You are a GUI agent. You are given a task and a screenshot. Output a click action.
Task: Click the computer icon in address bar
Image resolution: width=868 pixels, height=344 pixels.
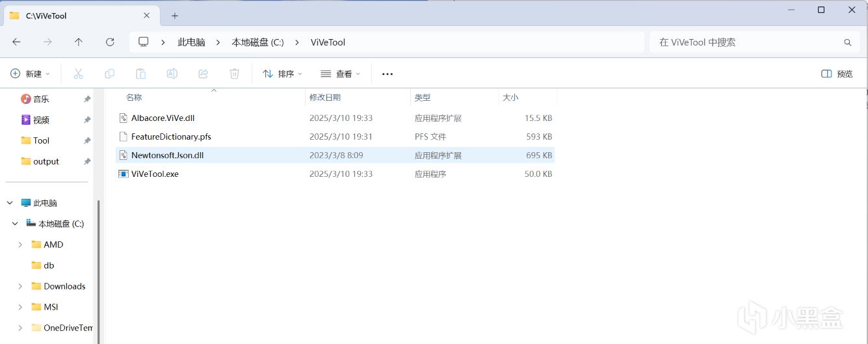[144, 42]
